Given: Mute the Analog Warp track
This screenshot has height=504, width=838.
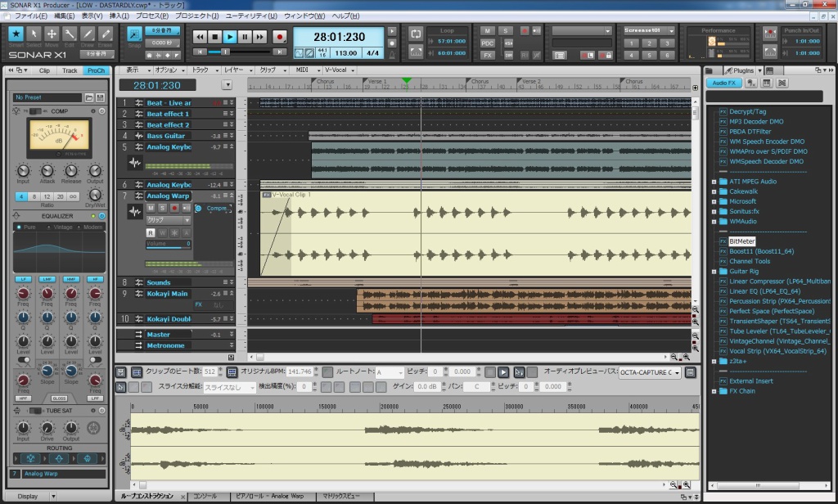Looking at the screenshot, I should pos(151,209).
